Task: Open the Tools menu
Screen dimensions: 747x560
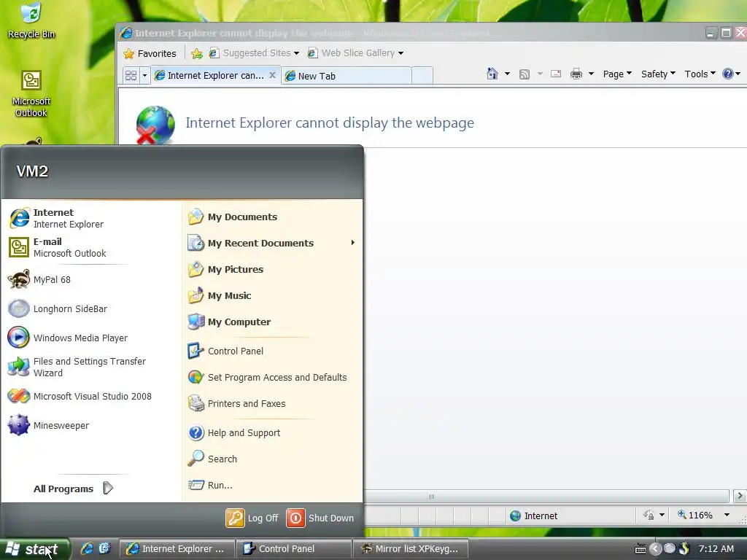Action: click(x=700, y=74)
